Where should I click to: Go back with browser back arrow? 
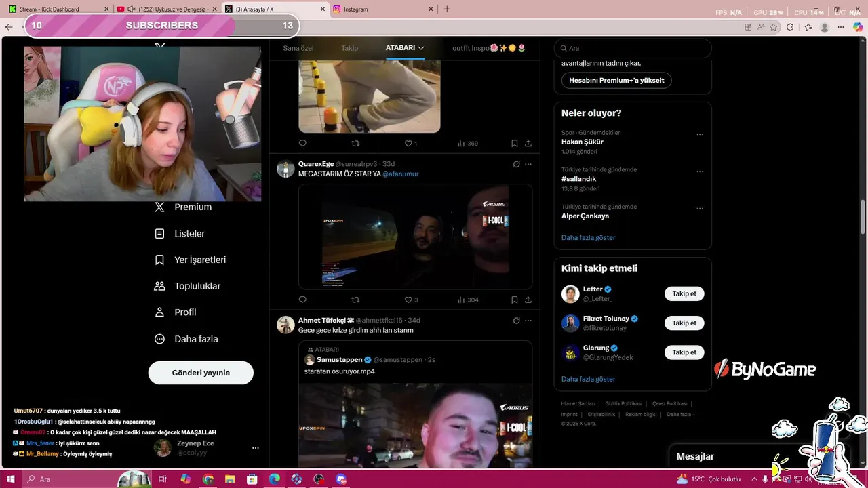9,27
